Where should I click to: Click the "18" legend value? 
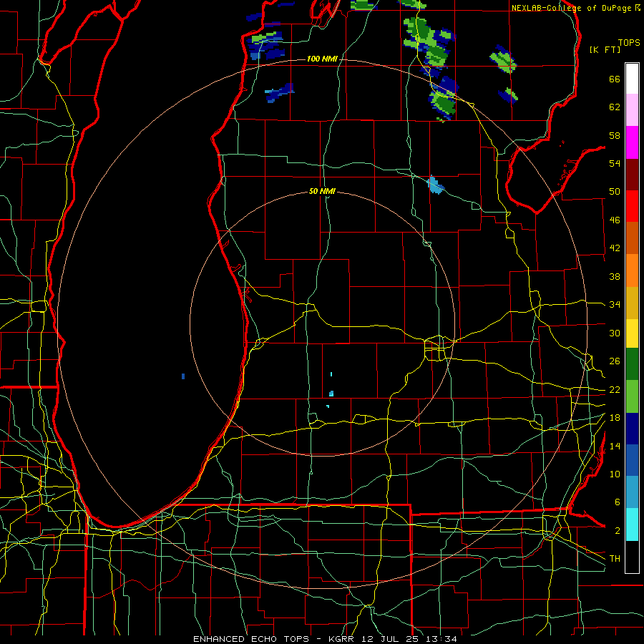click(615, 418)
